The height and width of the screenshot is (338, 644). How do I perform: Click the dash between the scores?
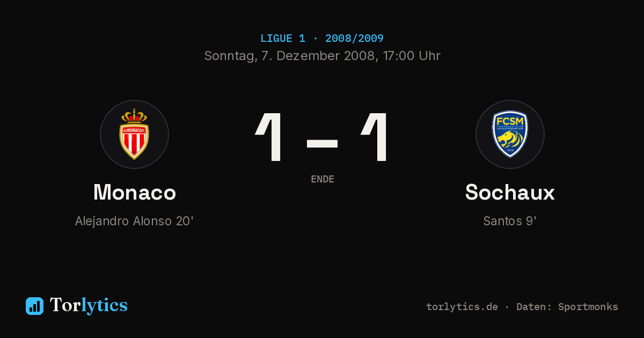(x=322, y=143)
